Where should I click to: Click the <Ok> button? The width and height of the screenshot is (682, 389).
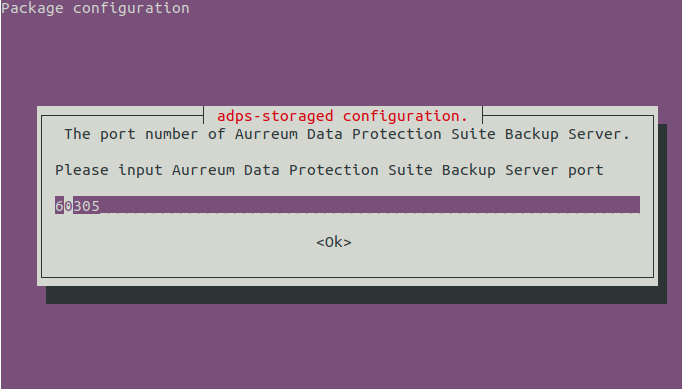point(334,242)
